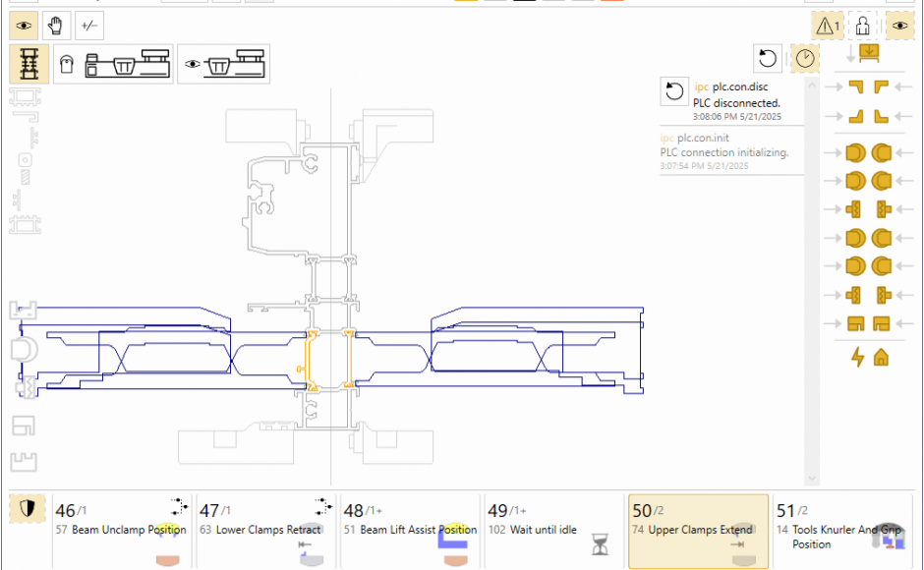Open the machine with eye view selector
This screenshot has width=924, height=570.
tap(222, 64)
